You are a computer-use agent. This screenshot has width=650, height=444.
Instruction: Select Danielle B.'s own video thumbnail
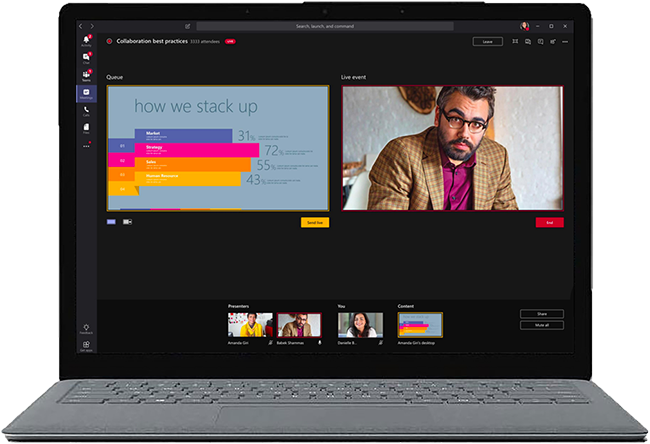(361, 325)
